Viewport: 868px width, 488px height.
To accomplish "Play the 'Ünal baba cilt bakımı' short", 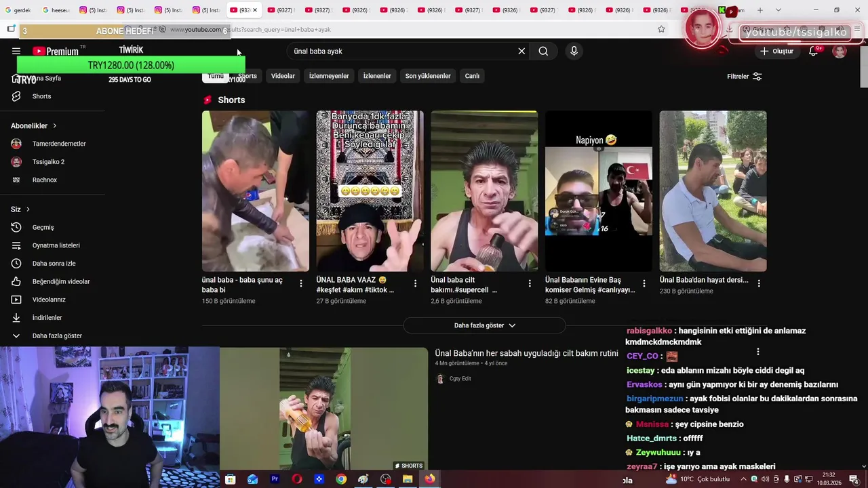I will pos(484,191).
